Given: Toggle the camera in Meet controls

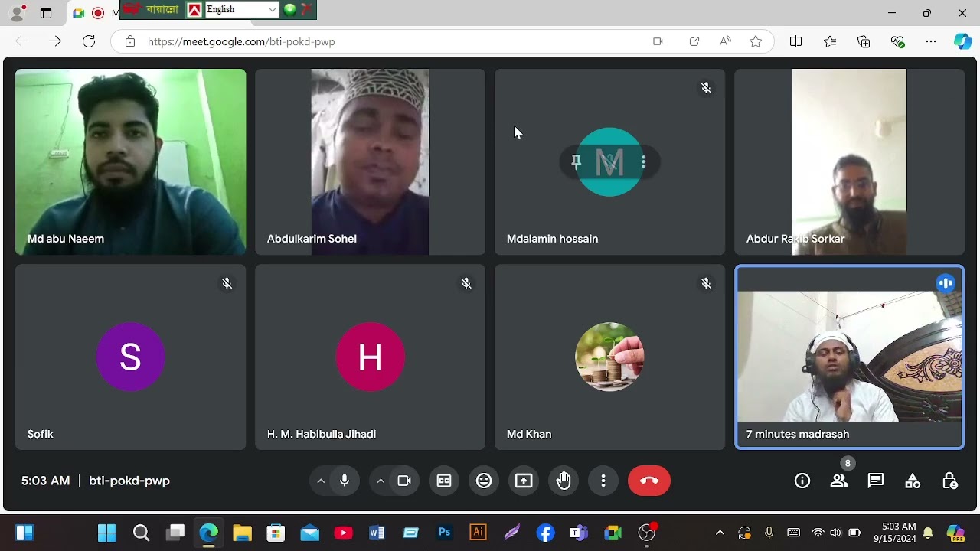Looking at the screenshot, I should (404, 481).
